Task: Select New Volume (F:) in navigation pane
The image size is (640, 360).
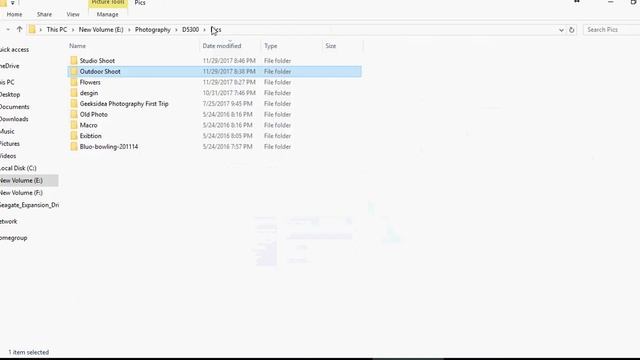Action: [x=21, y=192]
